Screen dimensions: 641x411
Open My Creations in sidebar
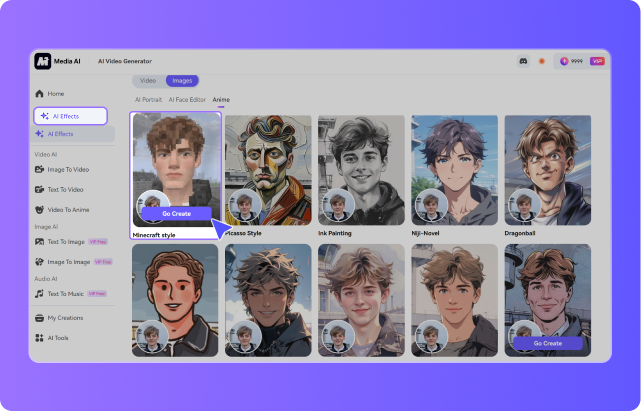[x=65, y=318]
